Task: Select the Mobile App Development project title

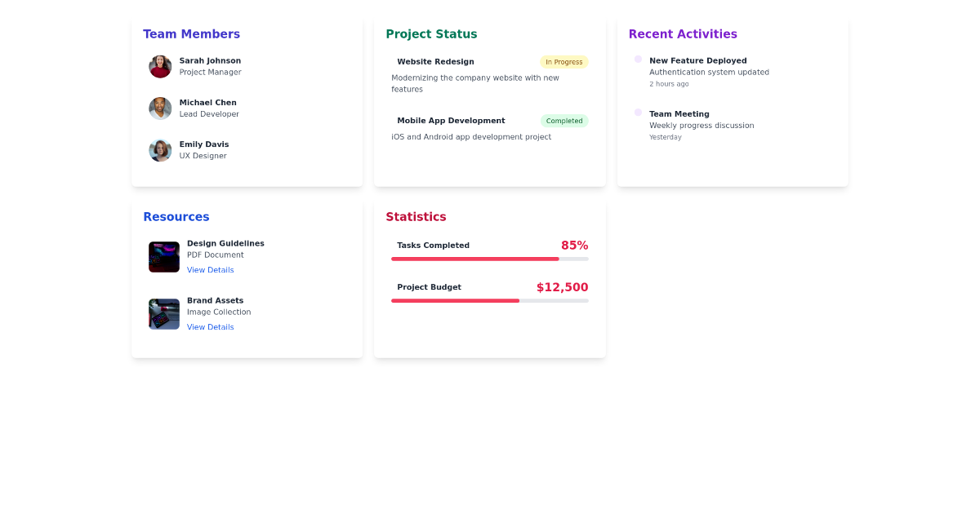Action: pos(451,120)
